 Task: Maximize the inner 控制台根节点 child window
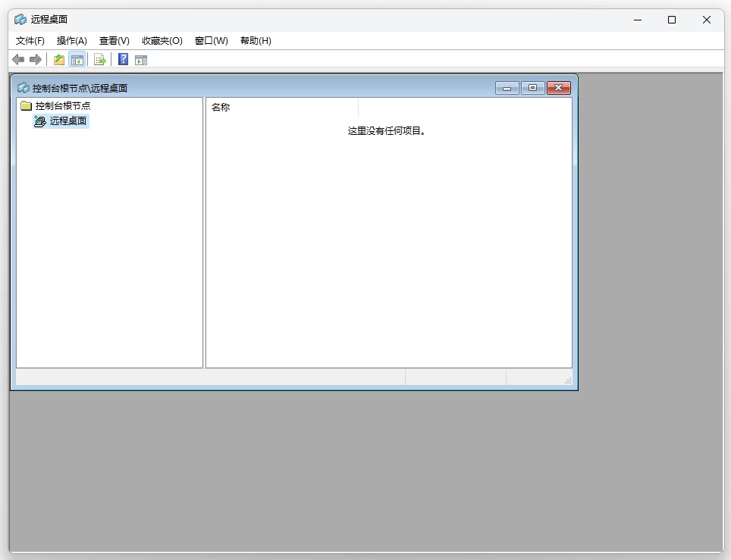pyautogui.click(x=532, y=88)
